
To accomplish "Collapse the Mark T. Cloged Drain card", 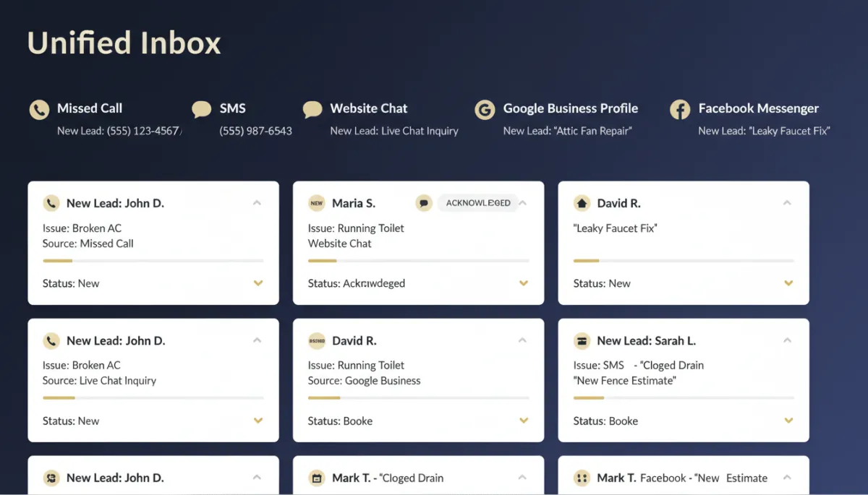I will 522,478.
